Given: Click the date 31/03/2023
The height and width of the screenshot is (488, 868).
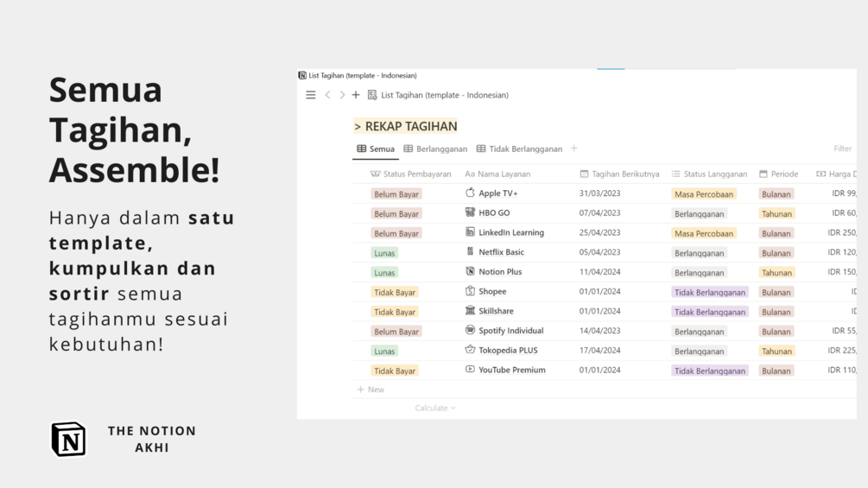Looking at the screenshot, I should click(x=600, y=193).
